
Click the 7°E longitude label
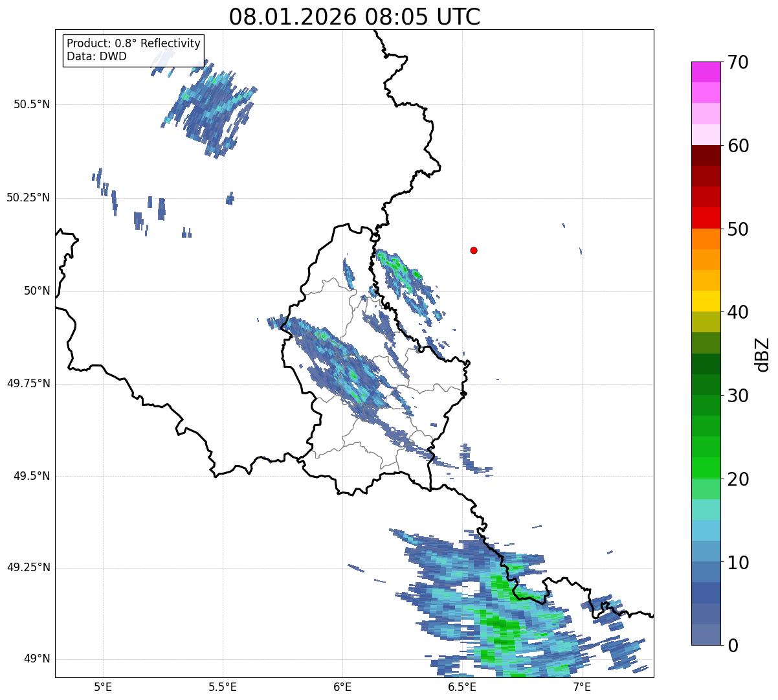pos(583,686)
